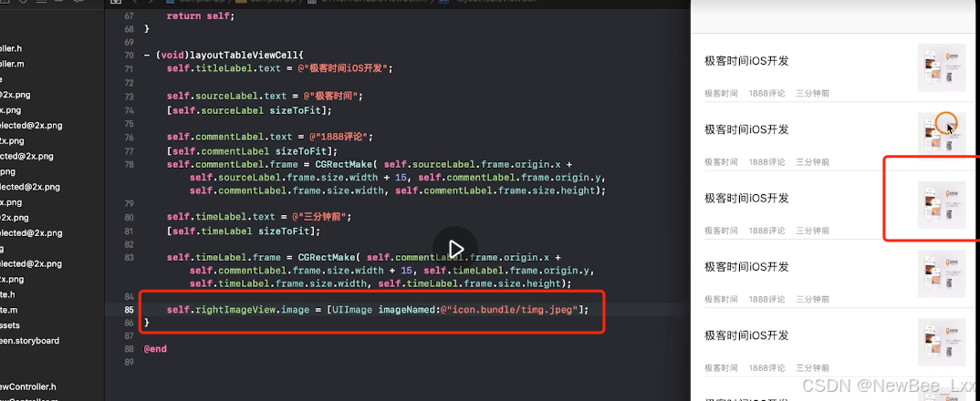Open een.storyboard in the file navigator

29,341
